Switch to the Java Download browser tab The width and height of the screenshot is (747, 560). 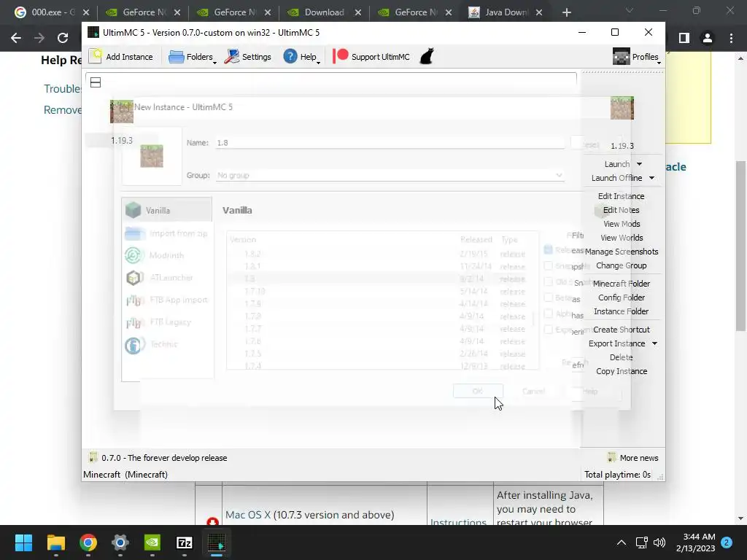[x=506, y=12]
